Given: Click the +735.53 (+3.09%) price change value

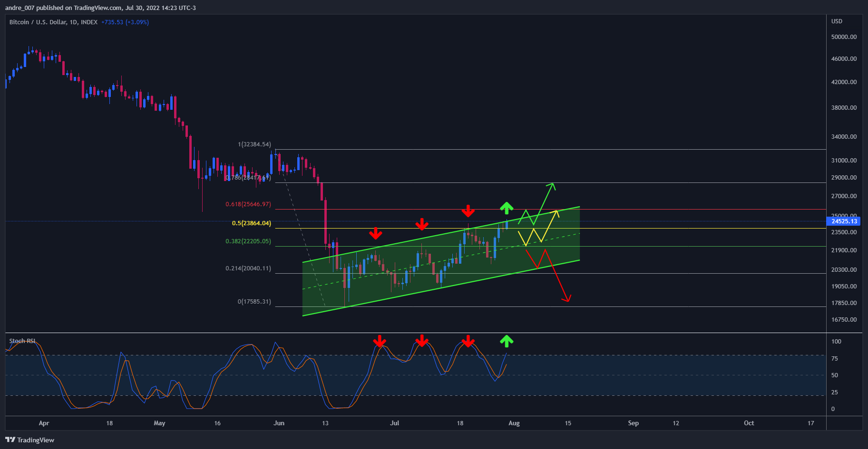Looking at the screenshot, I should (125, 22).
